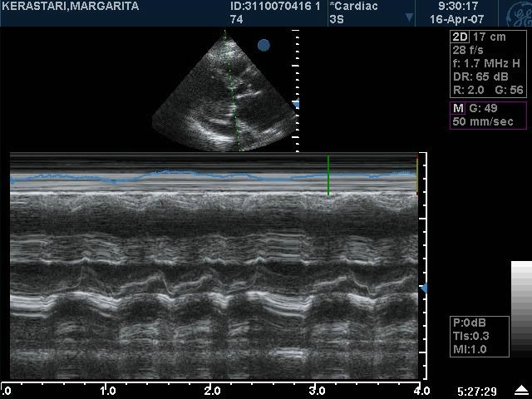Click the eject triangle icon at bottom right
532x399 pixels.
[520, 390]
